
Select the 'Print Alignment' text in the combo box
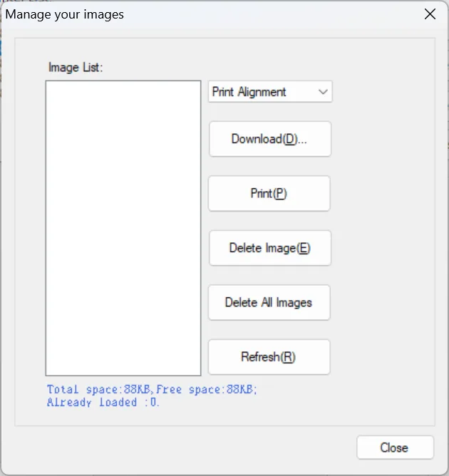(x=249, y=92)
